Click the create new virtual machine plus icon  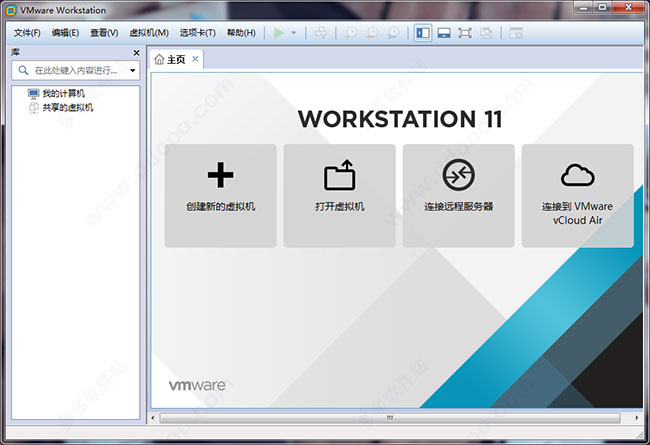[x=220, y=176]
